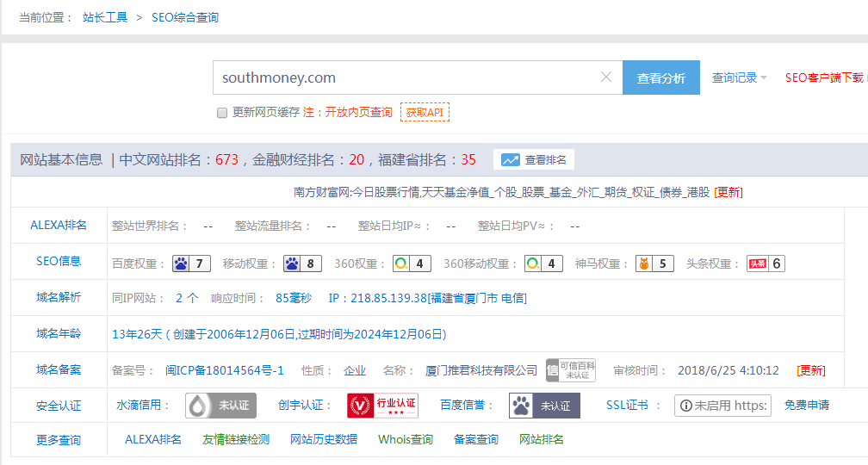This screenshot has height=465, width=868.
Task: Go to SEO综合查询 breadcrumb
Action: 185,17
